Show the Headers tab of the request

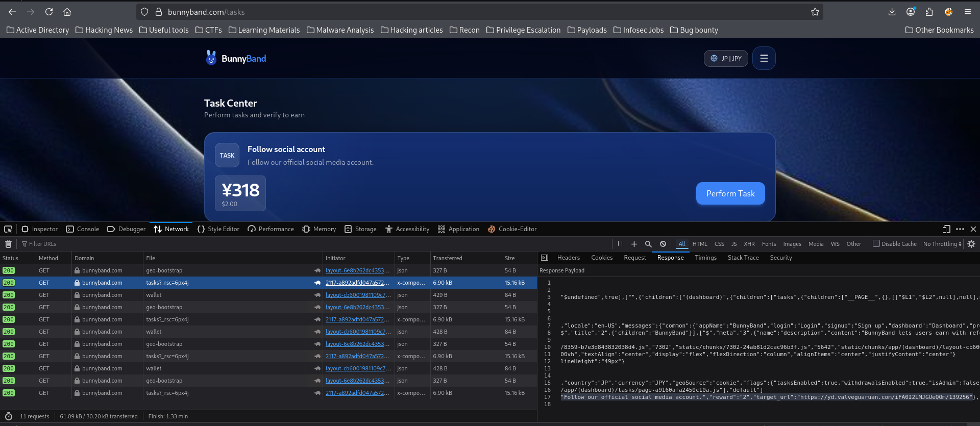[568, 258]
